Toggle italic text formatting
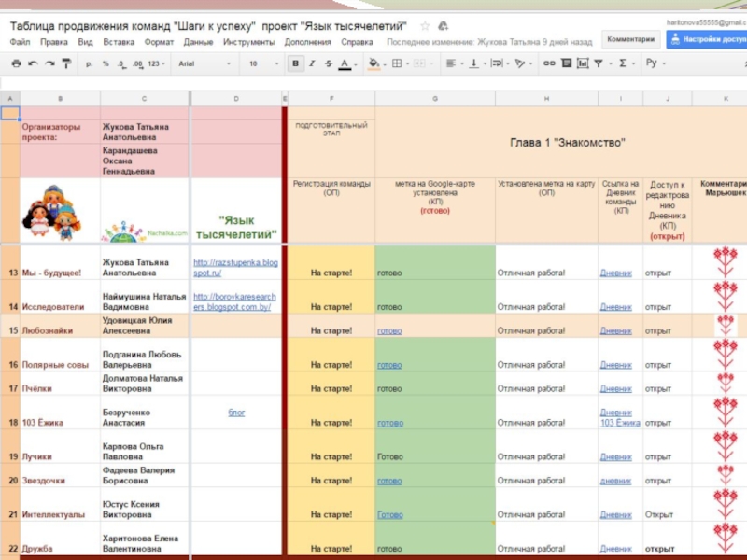 click(x=312, y=63)
